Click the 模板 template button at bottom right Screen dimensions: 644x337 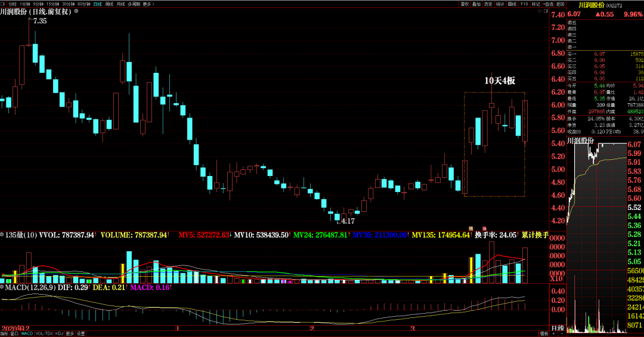544,333
